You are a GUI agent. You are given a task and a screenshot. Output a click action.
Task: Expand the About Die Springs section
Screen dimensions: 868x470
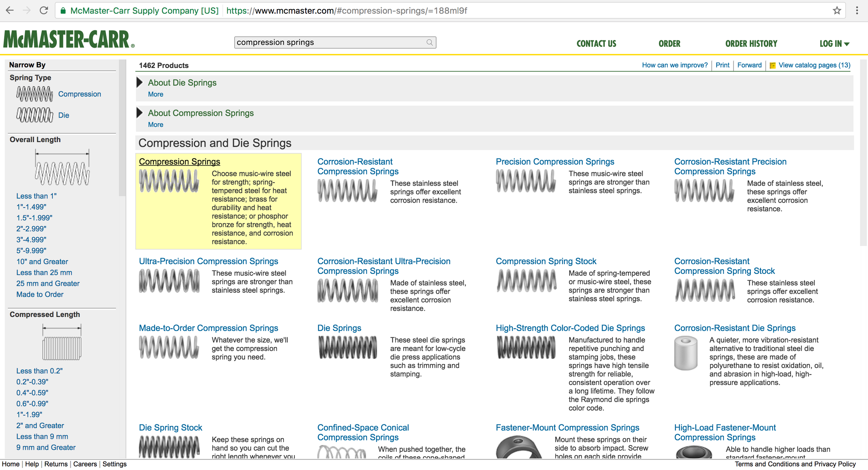[140, 82]
